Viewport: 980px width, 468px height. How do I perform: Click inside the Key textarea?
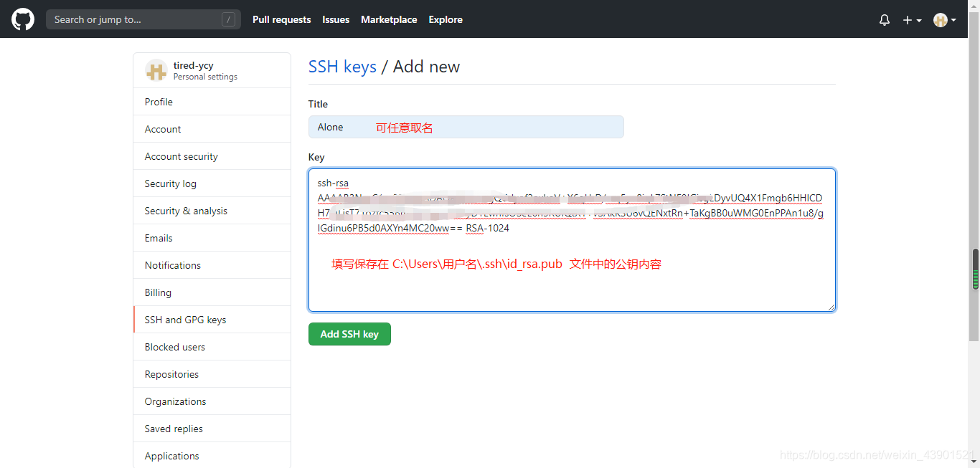point(572,240)
